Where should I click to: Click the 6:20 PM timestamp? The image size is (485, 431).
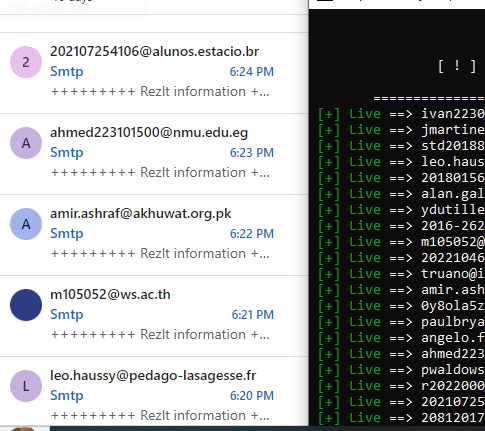pos(252,396)
